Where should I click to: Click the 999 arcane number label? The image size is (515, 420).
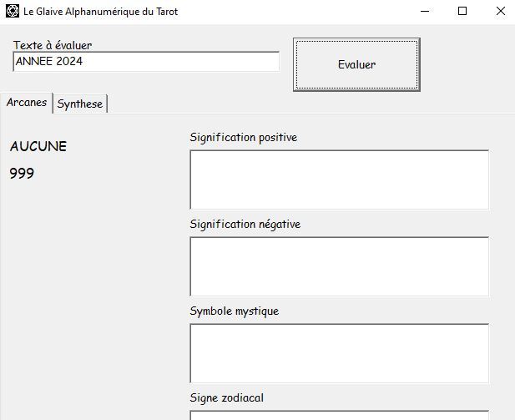tap(23, 174)
